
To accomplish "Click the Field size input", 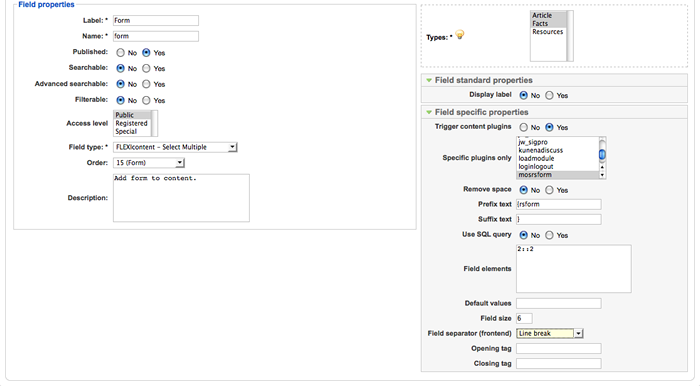I will click(524, 319).
